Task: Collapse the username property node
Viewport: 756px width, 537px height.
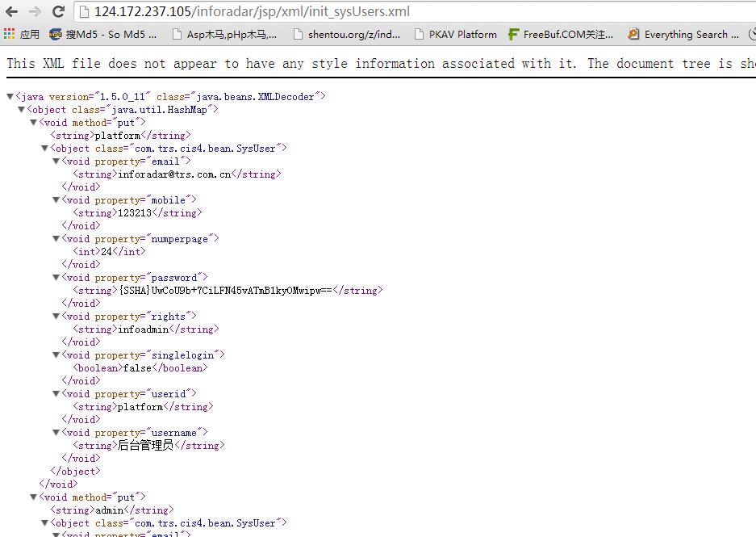Action: tap(56, 432)
